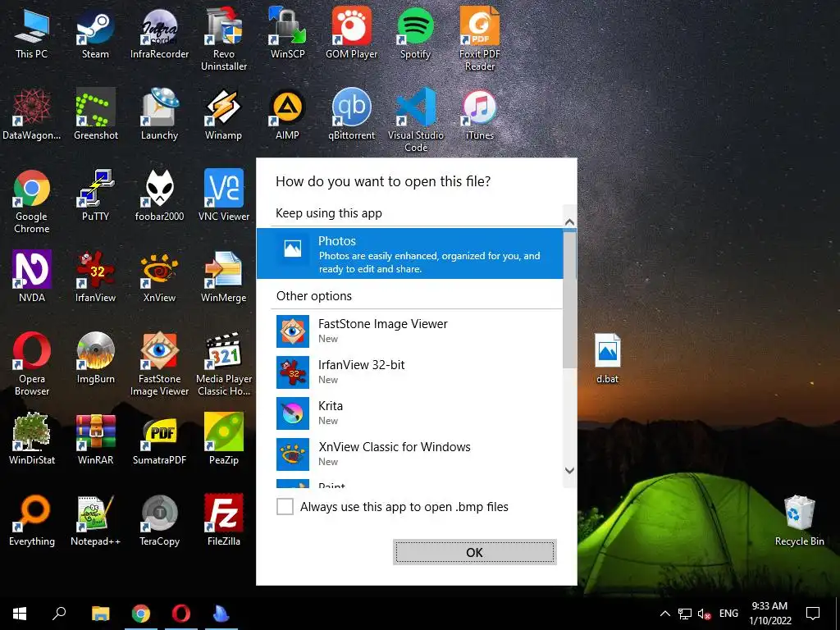Select the InfraRecorder desktop shortcut
Screen dimensions: 840x630
tap(160, 33)
